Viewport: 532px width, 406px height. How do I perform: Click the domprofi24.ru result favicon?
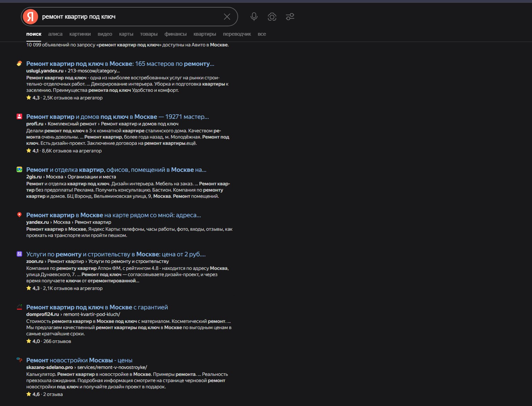[19, 307]
